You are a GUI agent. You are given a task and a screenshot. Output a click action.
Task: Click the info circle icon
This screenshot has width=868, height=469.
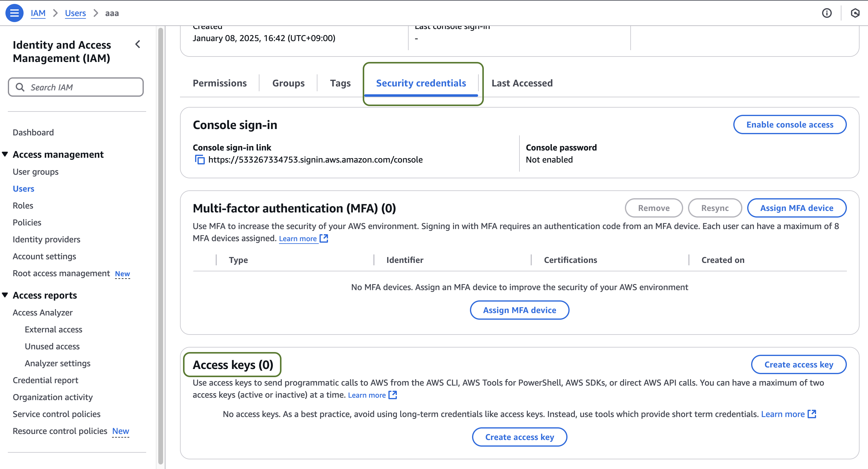[827, 13]
